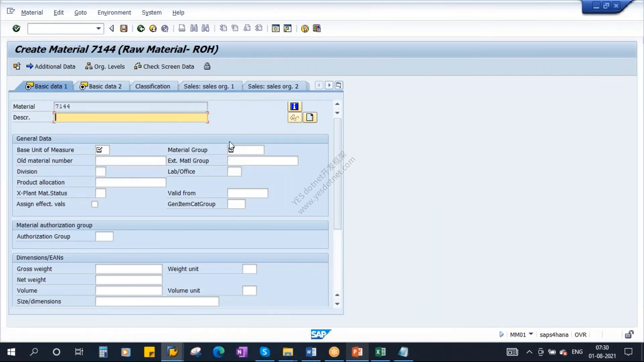Viewport: 644px width, 362px height.
Task: Switch to the Classification tab
Action: [x=153, y=86]
